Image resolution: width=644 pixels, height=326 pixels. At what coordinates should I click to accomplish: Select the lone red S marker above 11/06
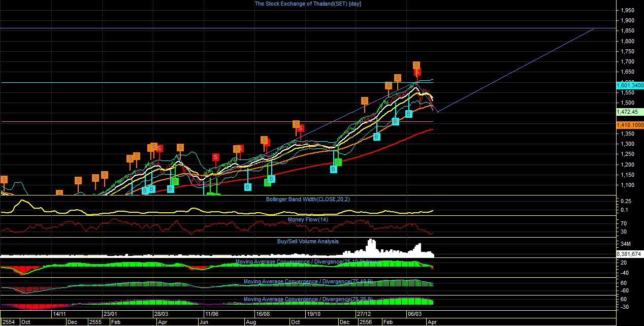pyautogui.click(x=216, y=157)
